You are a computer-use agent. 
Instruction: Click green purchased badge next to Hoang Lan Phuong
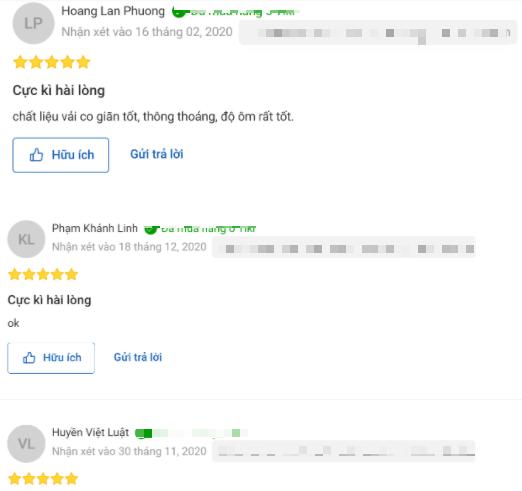[x=235, y=12]
